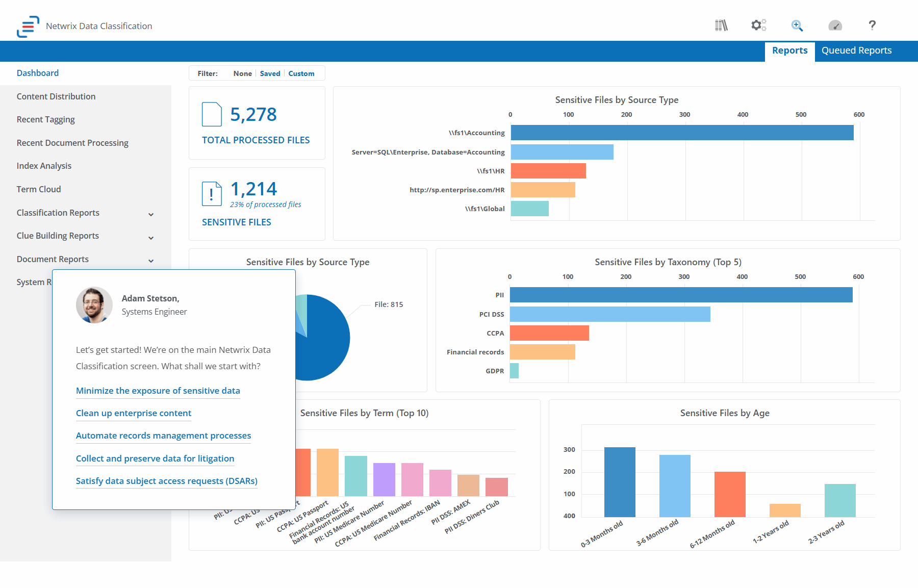
Task: Open the settings gears icon
Action: 758,25
